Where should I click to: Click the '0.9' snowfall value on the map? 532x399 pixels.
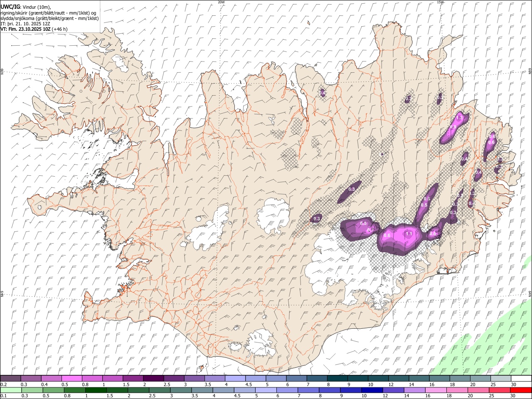tap(453, 127)
